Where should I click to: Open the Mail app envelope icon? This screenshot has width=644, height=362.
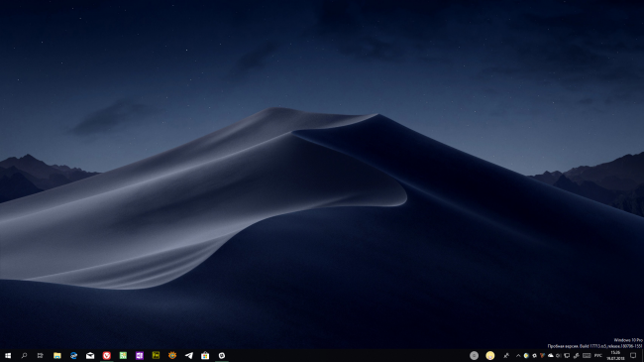pyautogui.click(x=90, y=355)
